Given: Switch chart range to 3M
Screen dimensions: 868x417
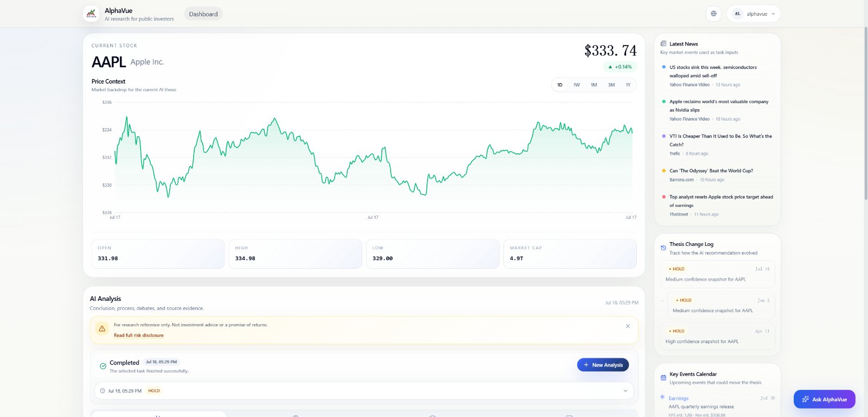Looking at the screenshot, I should 611,85.
